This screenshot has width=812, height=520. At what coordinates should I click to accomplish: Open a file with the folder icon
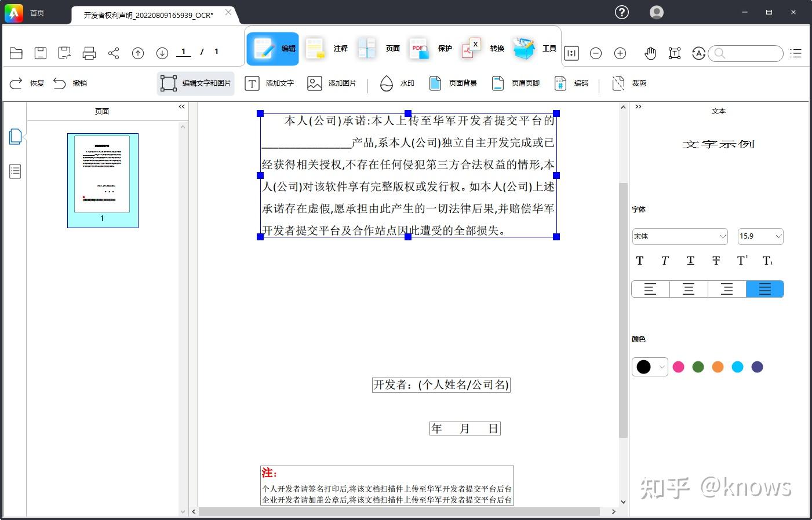[16, 53]
